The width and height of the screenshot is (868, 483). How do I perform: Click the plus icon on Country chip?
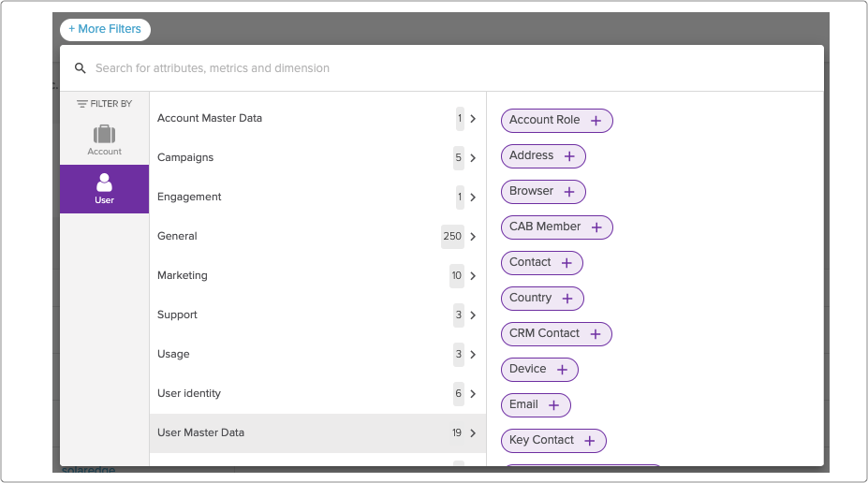[567, 299]
